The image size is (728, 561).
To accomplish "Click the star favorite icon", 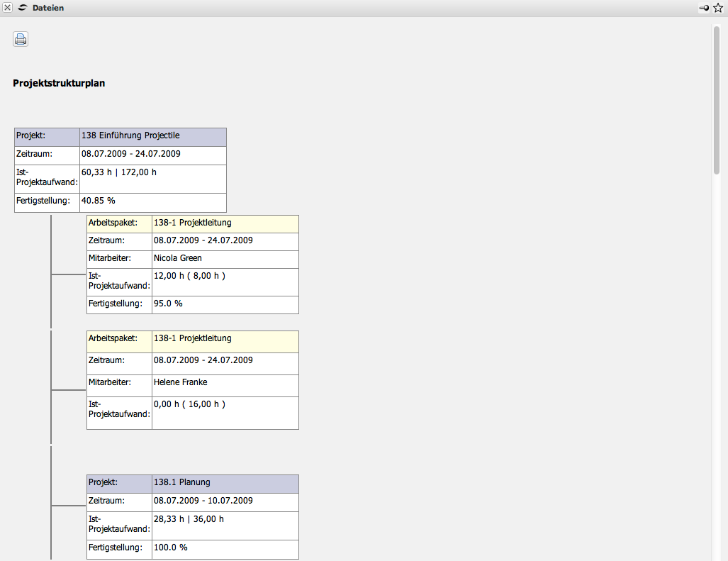I will [717, 8].
